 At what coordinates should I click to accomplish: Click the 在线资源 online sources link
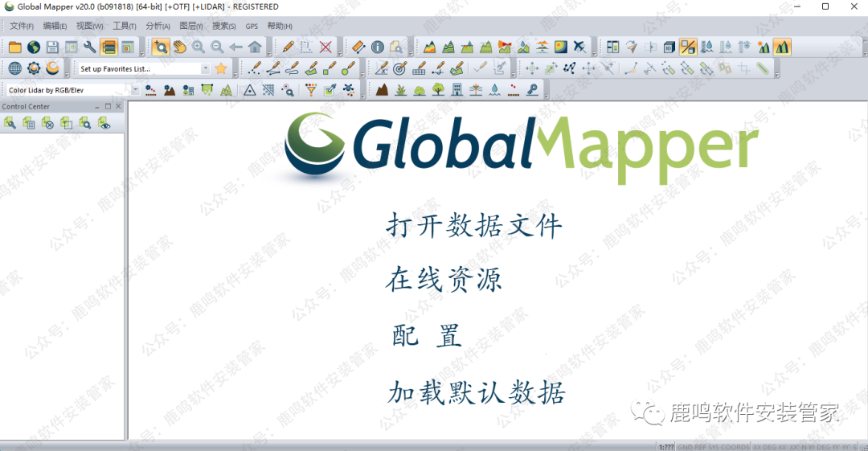(444, 280)
